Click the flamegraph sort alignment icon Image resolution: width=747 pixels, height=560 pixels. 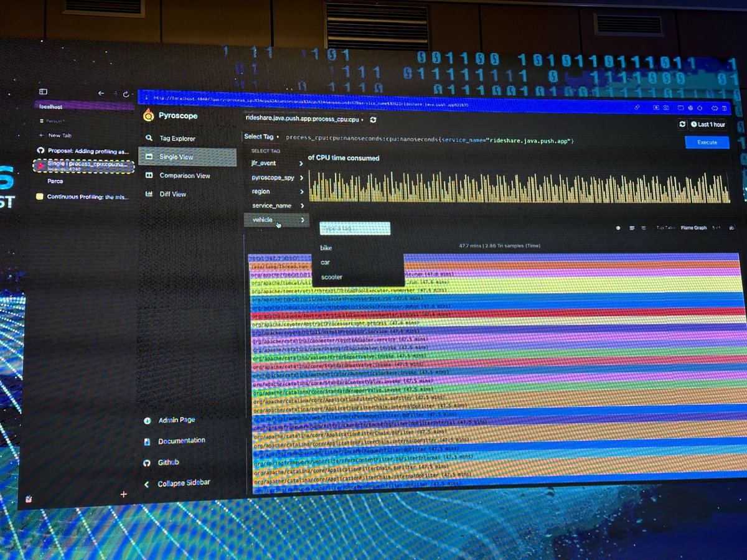643,228
